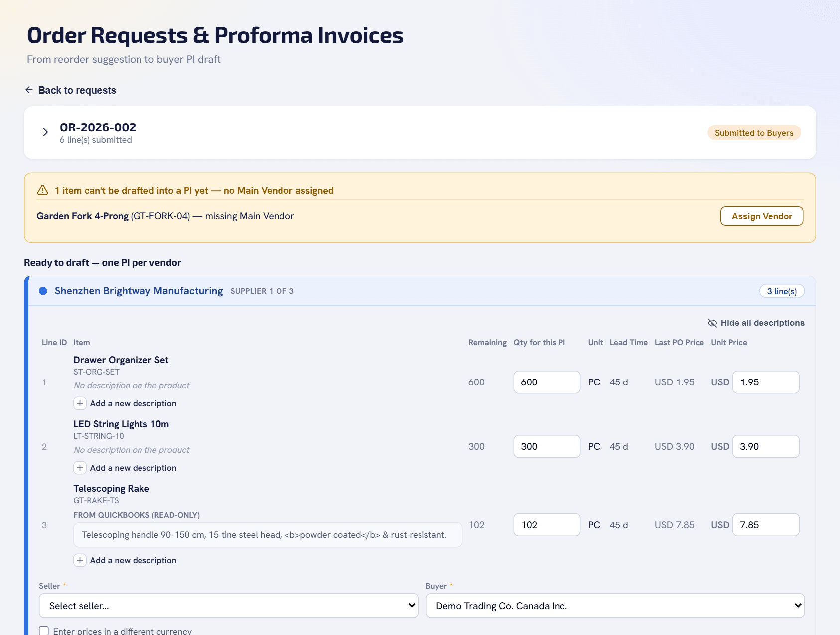This screenshot has width=840, height=635.
Task: Open the Select seller dropdown
Action: tap(229, 606)
